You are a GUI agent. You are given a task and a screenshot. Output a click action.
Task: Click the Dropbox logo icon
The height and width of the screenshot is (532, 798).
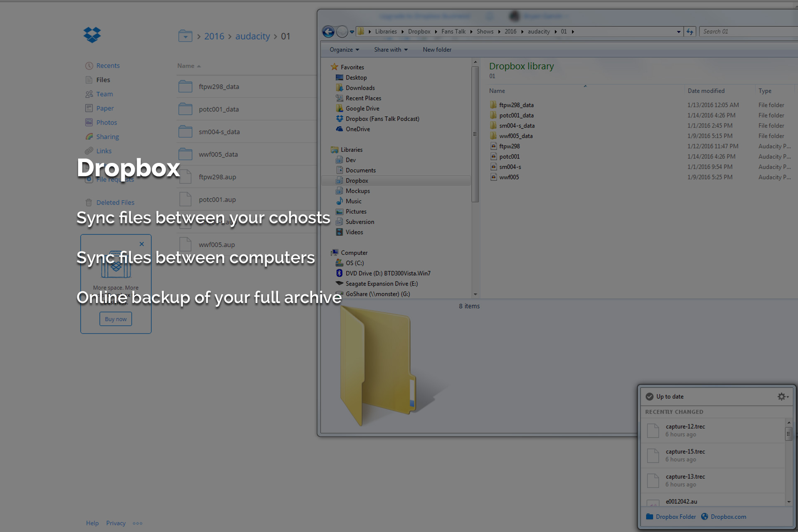[x=92, y=35]
